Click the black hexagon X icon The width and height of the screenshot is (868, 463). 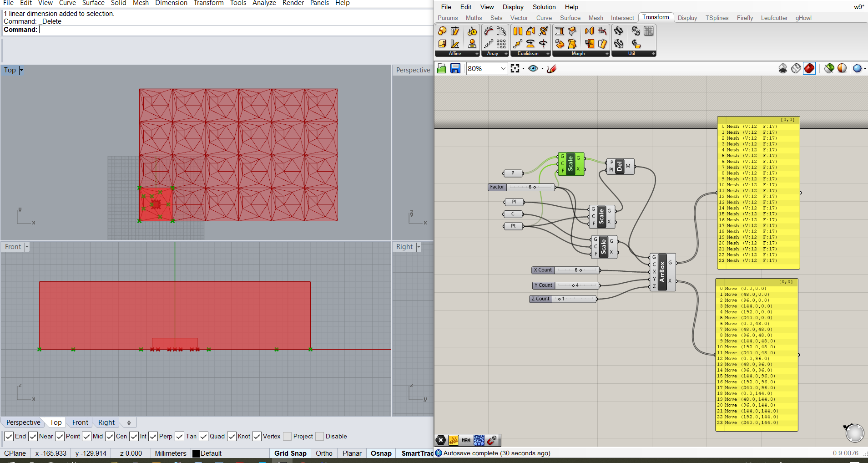[441, 440]
